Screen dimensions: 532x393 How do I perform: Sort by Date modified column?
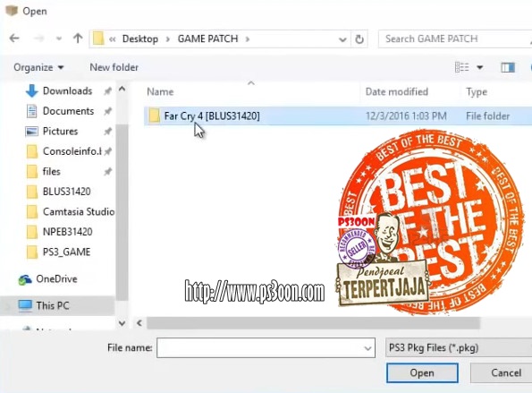click(396, 91)
